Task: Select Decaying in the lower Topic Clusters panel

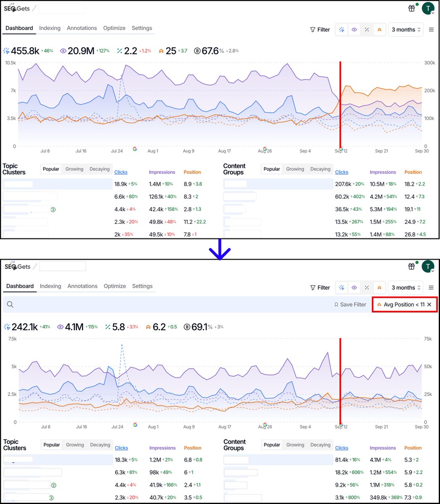Action: [x=100, y=445]
